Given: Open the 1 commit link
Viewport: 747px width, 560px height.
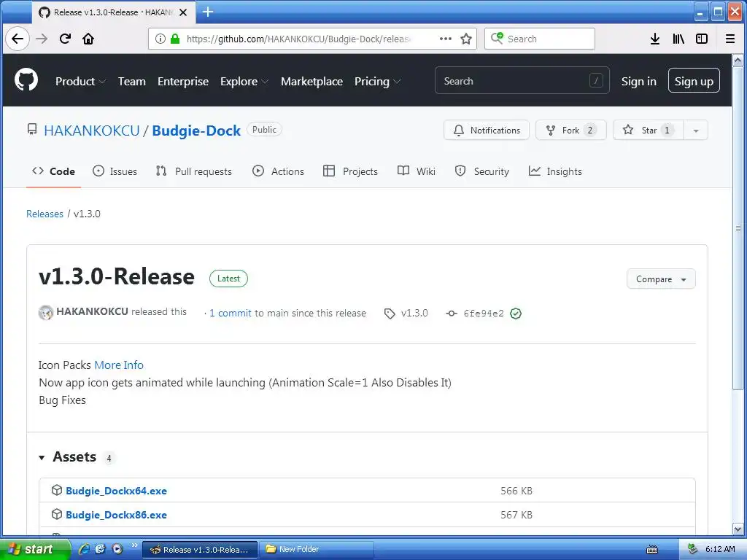Looking at the screenshot, I should 231,314.
